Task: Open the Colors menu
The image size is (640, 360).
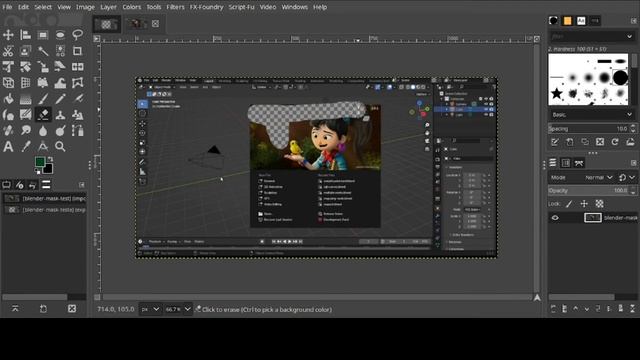Action: (x=131, y=7)
